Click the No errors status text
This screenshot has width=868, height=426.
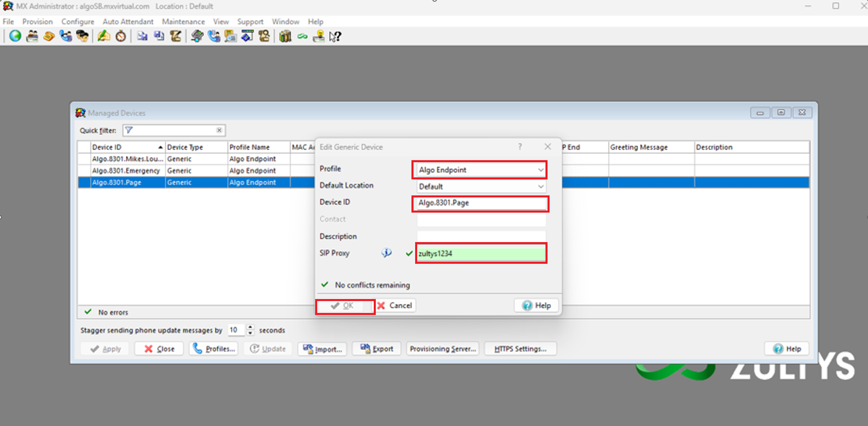click(113, 313)
